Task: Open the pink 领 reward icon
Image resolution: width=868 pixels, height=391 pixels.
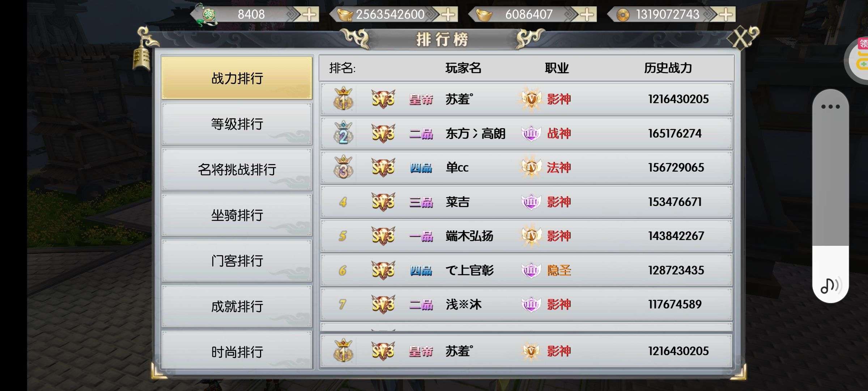Action: pos(863,44)
